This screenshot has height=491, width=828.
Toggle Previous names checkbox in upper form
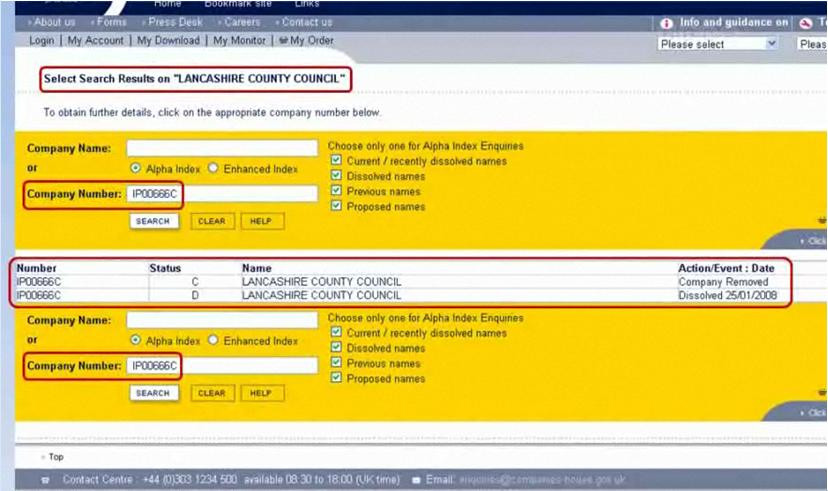click(336, 191)
